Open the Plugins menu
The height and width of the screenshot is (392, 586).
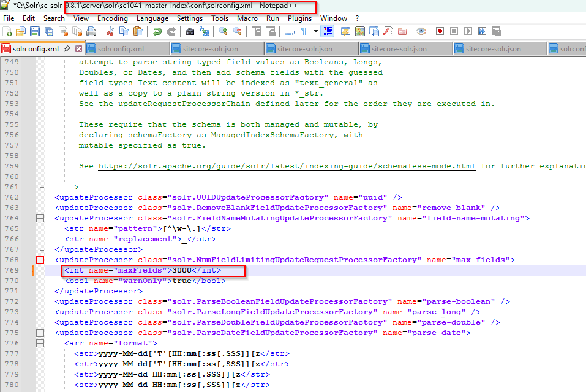coord(299,18)
